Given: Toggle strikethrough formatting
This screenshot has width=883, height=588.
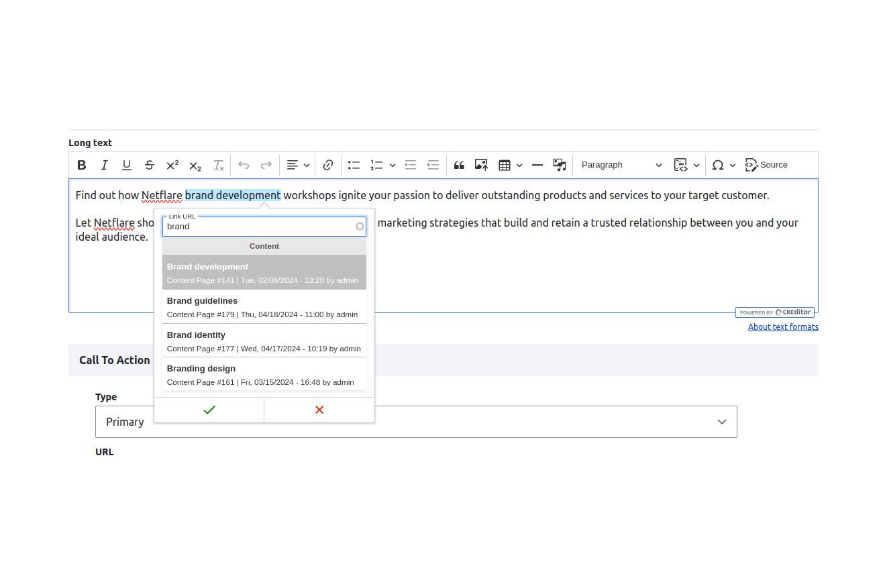Looking at the screenshot, I should [x=149, y=165].
